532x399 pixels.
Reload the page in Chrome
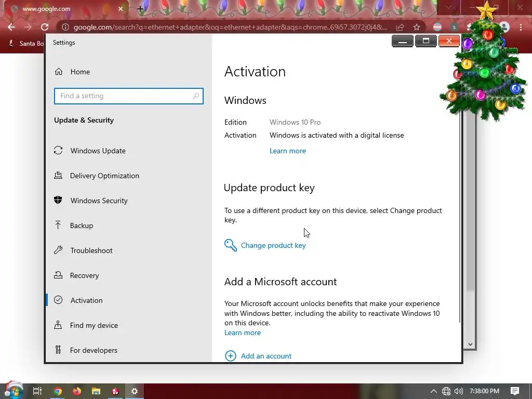pos(45,27)
